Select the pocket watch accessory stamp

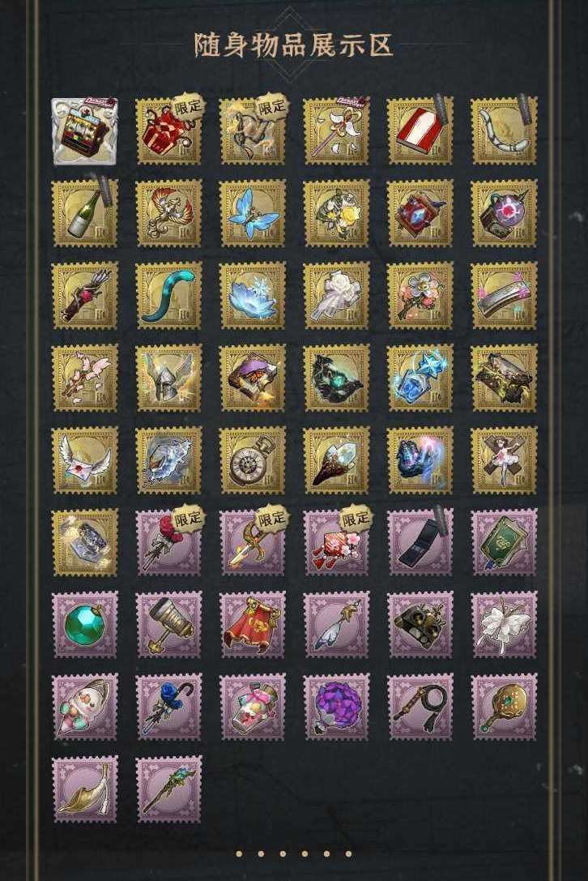pyautogui.click(x=253, y=460)
